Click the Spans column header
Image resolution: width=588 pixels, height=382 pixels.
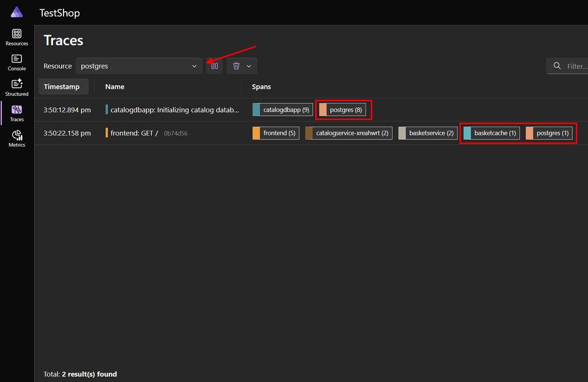pyautogui.click(x=262, y=87)
